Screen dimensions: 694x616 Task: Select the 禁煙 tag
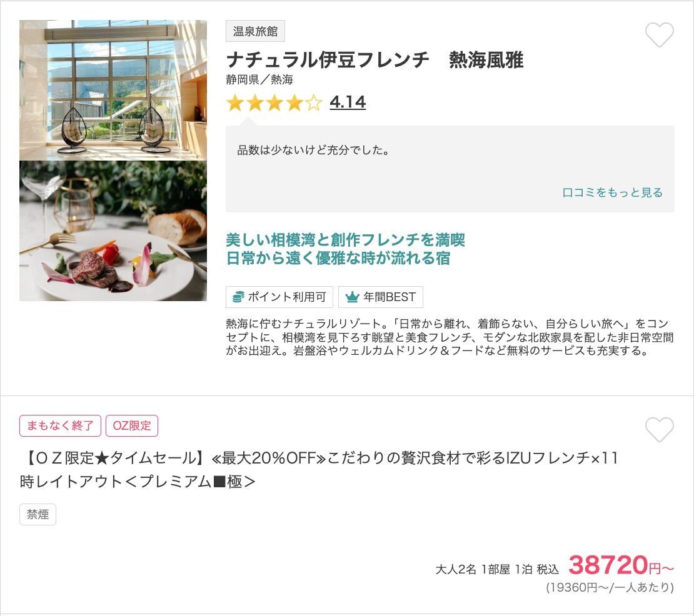[38, 514]
